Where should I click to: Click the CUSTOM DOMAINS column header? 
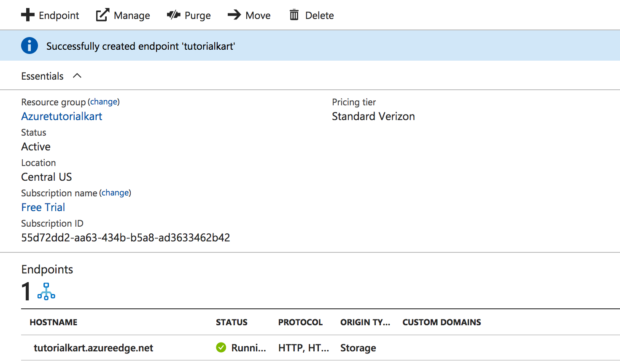(x=441, y=322)
